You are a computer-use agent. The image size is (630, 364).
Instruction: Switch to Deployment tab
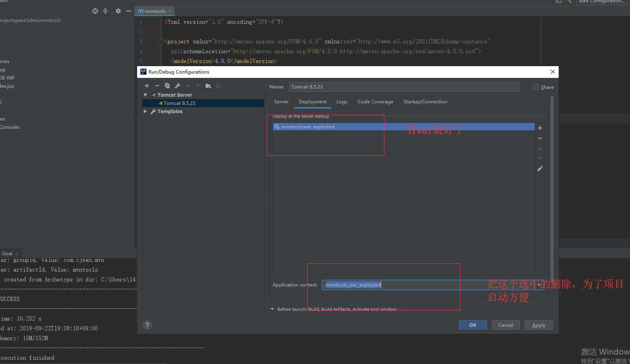coord(313,102)
